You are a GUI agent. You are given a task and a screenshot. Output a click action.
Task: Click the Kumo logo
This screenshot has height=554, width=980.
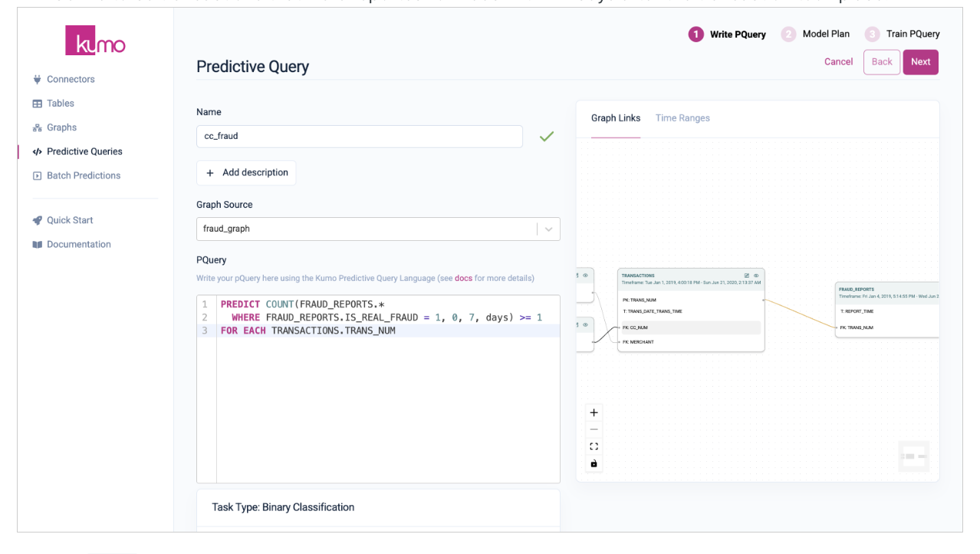[x=96, y=40]
